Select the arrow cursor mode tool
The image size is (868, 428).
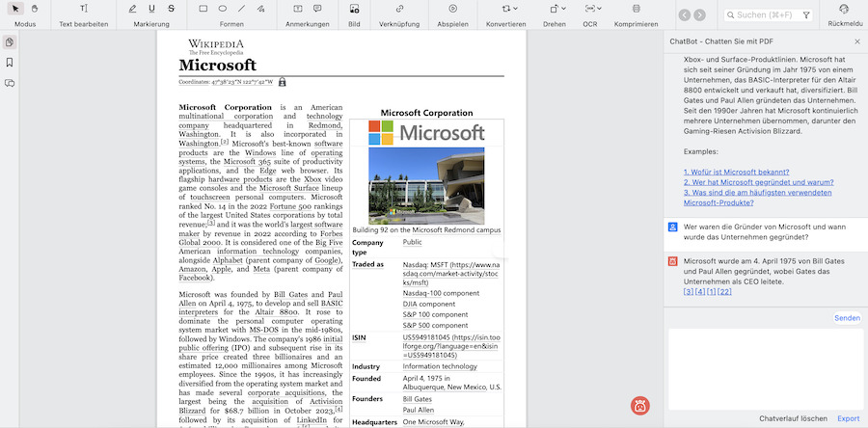click(15, 9)
